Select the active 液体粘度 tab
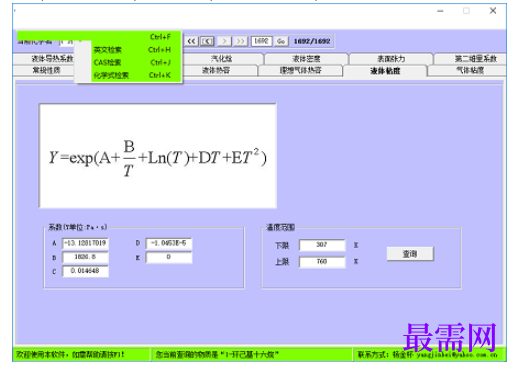515x369 pixels. coord(385,71)
